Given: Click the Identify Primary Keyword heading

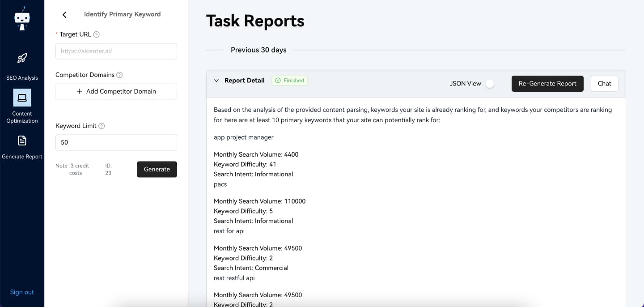Looking at the screenshot, I should (x=122, y=14).
